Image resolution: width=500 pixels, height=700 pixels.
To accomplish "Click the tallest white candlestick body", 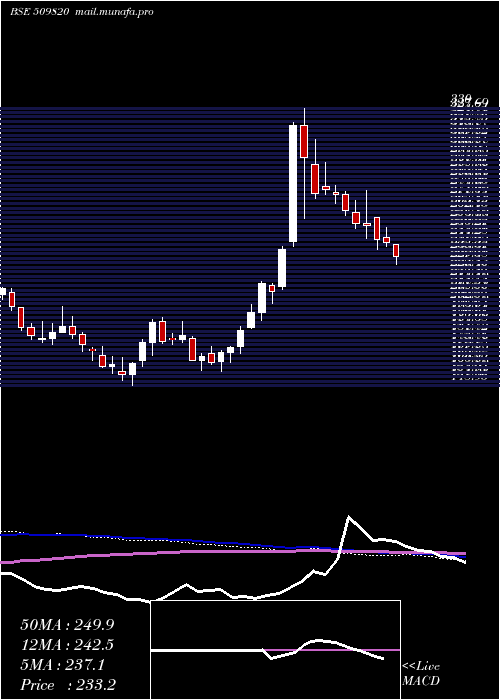I will click(293, 183).
